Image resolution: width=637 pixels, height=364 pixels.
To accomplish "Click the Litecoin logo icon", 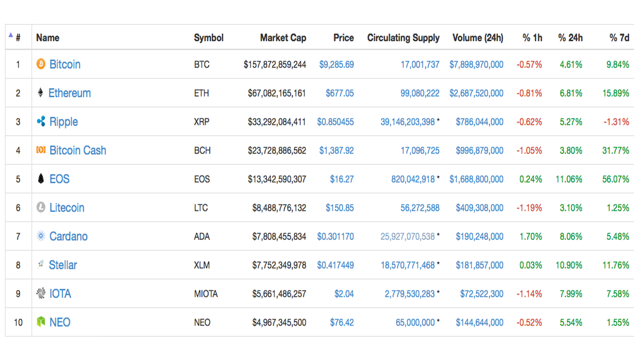I will (x=41, y=207).
